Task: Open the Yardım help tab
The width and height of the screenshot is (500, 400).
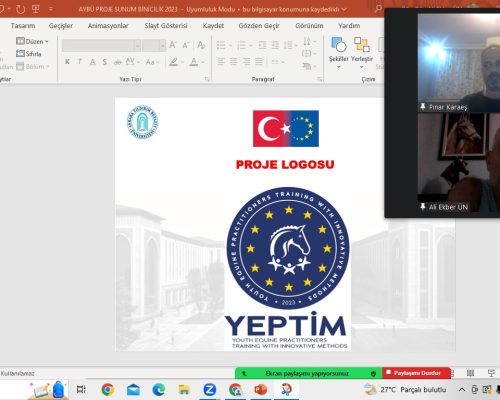Action: 349,26
